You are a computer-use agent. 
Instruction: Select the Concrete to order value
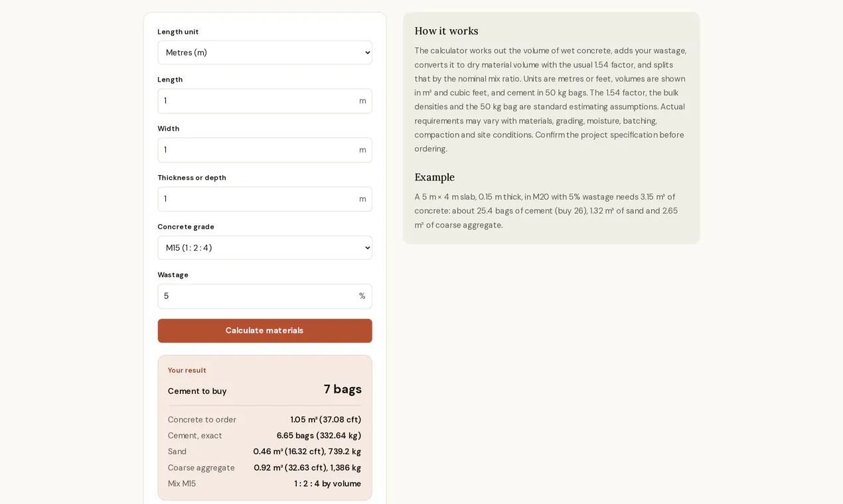coord(325,420)
